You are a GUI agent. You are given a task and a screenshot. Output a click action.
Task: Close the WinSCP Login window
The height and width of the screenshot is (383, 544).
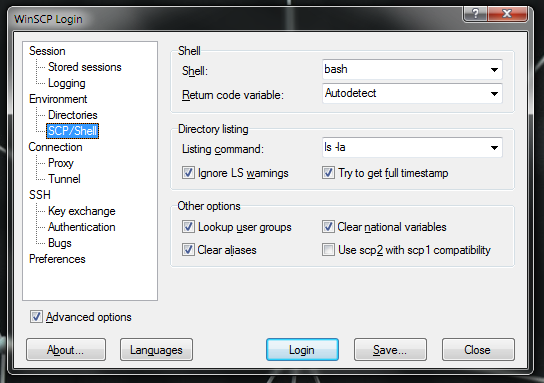click(507, 14)
